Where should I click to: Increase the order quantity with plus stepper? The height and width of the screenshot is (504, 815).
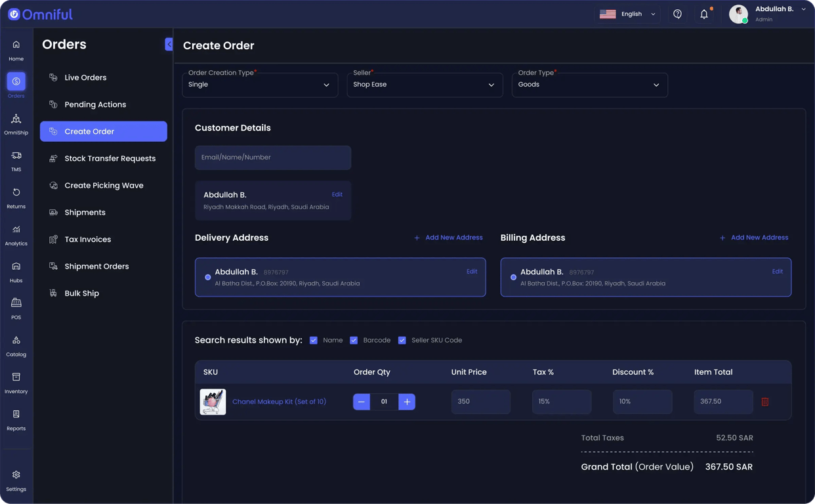pos(407,401)
